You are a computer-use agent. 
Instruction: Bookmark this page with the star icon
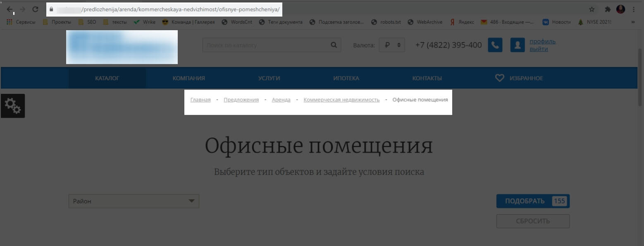coord(592,9)
